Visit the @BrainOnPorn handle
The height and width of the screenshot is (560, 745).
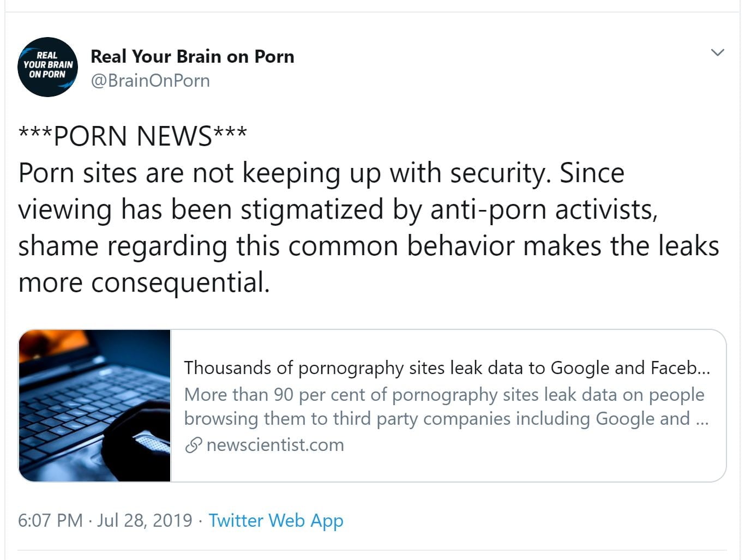tap(150, 81)
